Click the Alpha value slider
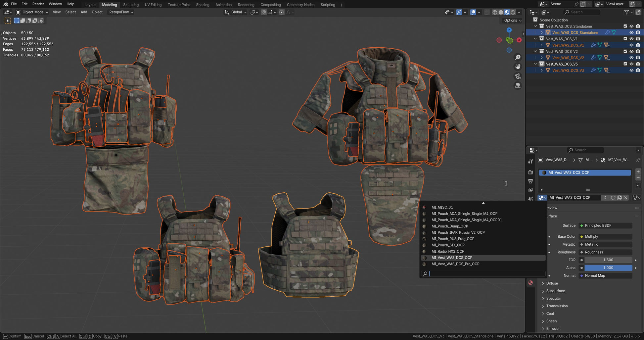This screenshot has height=340, width=644. click(x=608, y=268)
